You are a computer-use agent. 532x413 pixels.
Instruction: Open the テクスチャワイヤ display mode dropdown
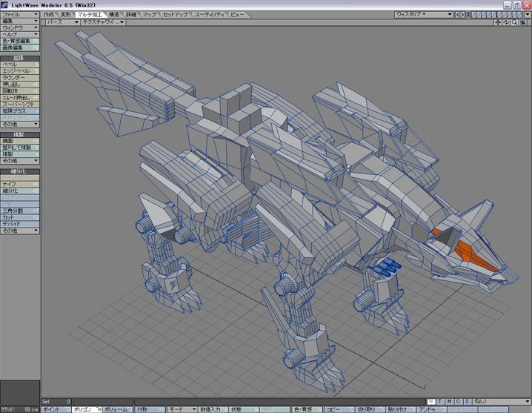click(x=103, y=22)
